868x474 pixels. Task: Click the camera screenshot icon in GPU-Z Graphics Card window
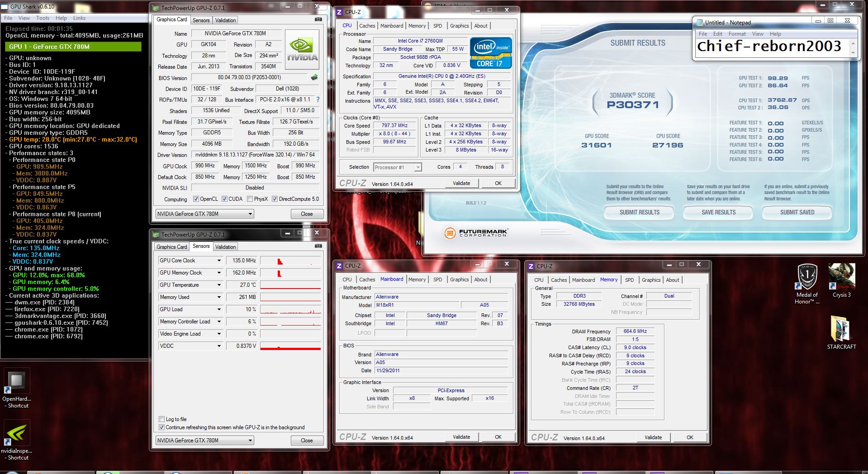318,19
